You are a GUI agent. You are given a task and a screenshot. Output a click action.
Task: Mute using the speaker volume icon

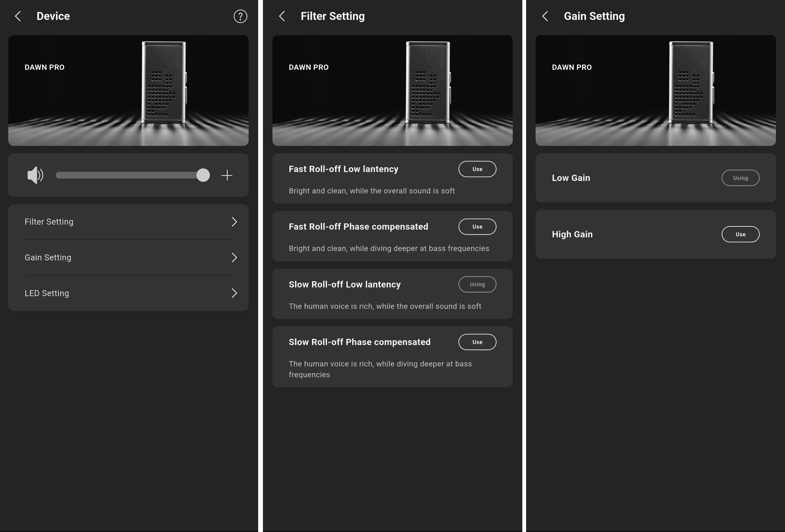(35, 175)
